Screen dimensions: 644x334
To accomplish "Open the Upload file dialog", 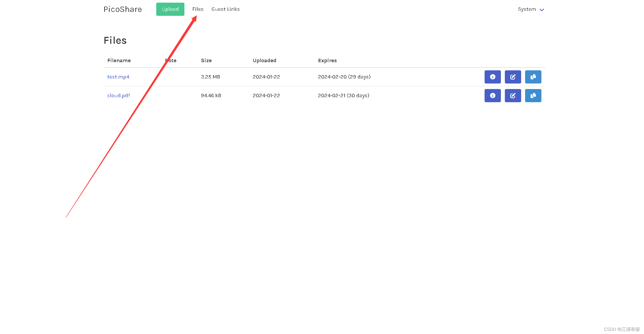I will 170,9.
